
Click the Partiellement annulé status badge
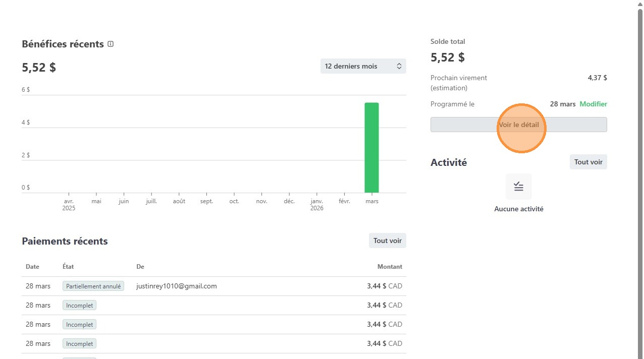(93, 286)
